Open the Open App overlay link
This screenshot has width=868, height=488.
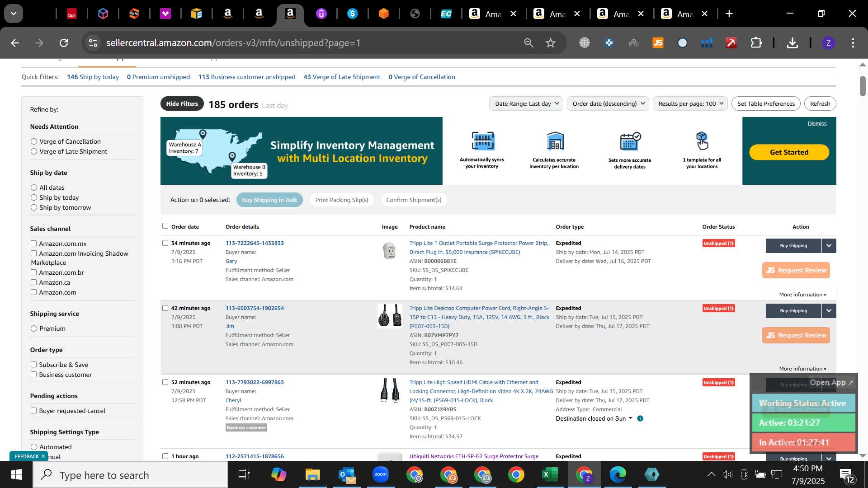(x=831, y=382)
